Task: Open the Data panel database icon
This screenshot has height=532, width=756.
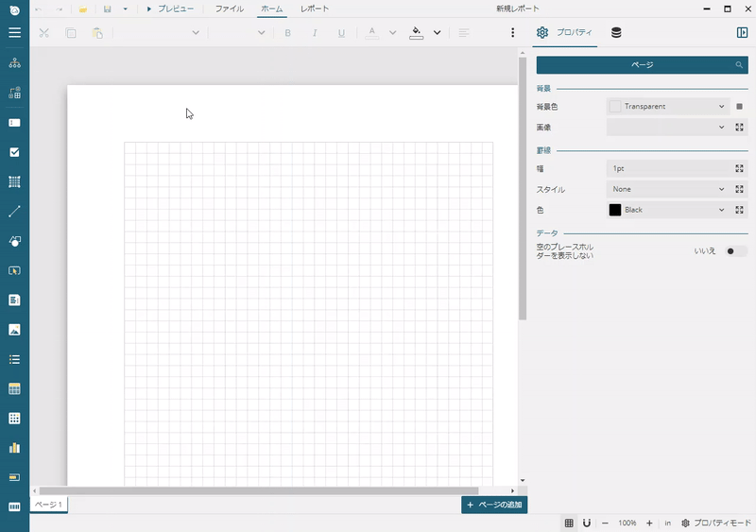Action: coord(616,32)
